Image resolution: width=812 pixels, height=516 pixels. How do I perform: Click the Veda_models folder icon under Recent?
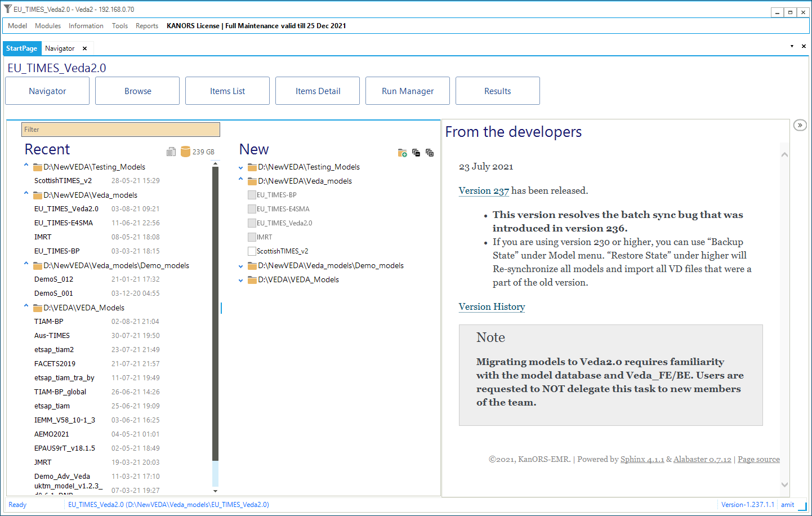click(x=38, y=195)
